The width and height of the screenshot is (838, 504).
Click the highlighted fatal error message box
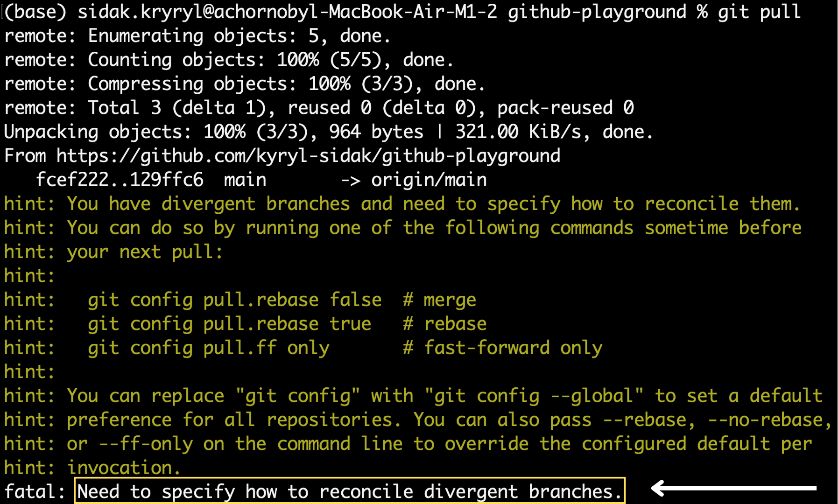[349, 490]
